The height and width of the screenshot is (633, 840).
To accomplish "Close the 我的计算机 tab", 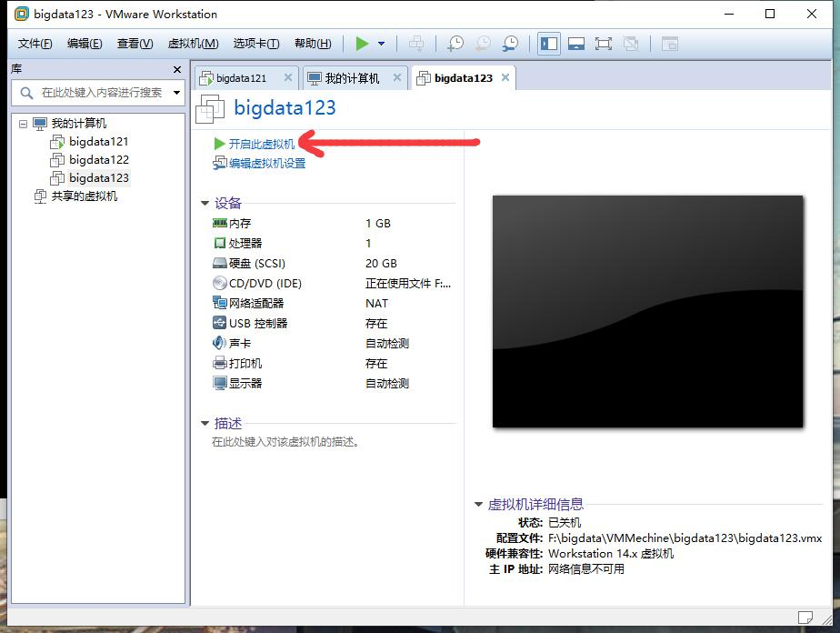I will tap(397, 77).
